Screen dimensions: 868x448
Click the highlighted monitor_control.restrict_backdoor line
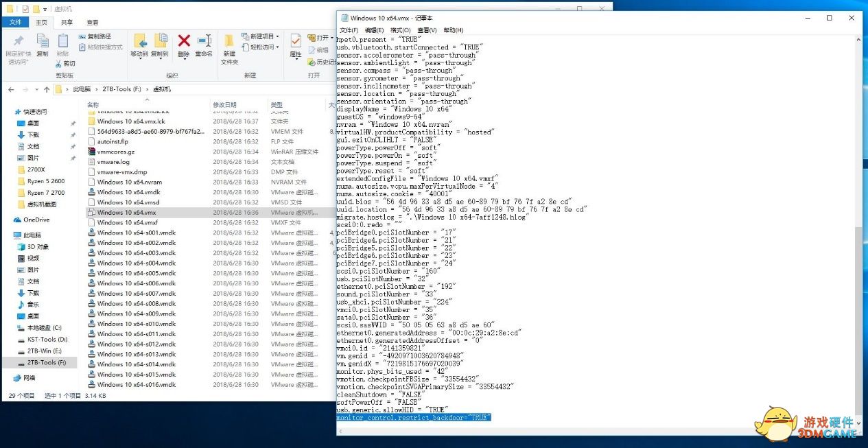tap(414, 417)
